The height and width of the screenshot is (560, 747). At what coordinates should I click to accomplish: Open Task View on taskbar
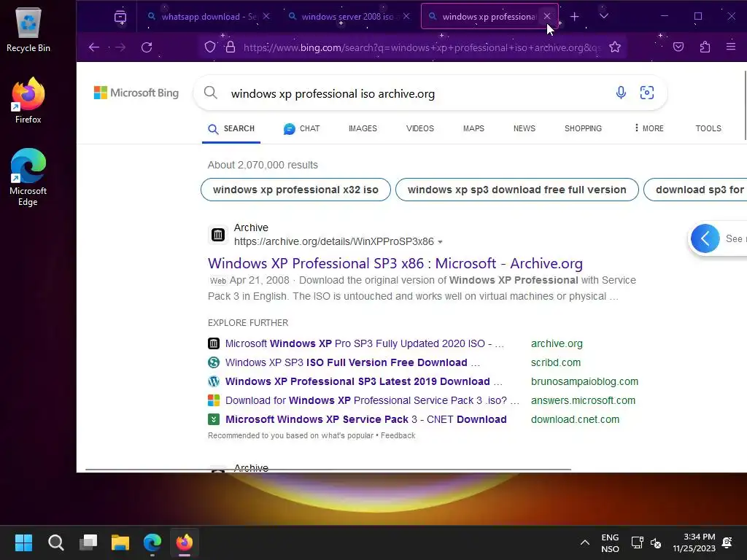point(88,542)
